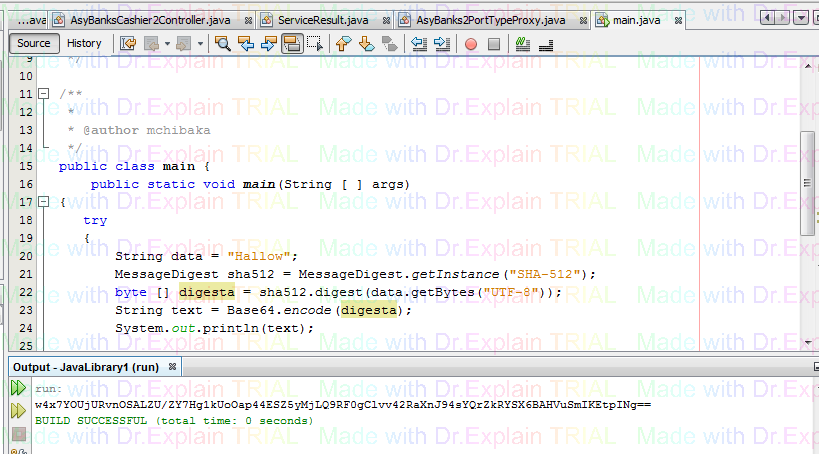Open the Back history dropdown arrow
819x454 pixels.
tap(167, 44)
